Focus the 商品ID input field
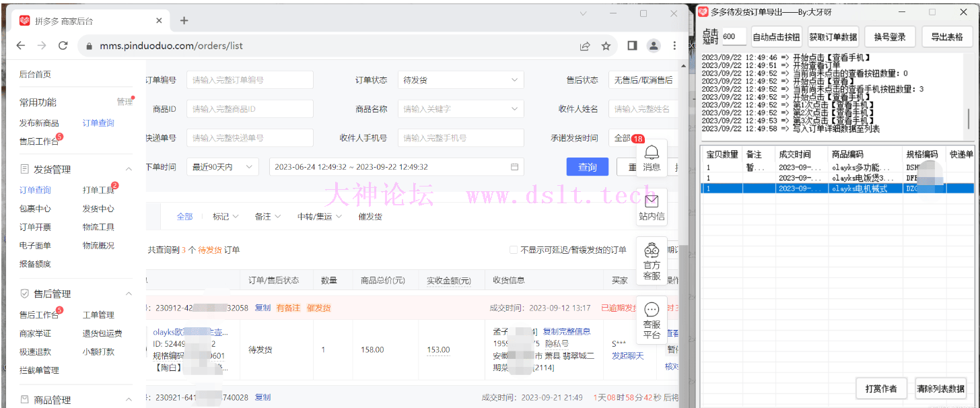Viewport: 980px width, 408px height. 250,109
